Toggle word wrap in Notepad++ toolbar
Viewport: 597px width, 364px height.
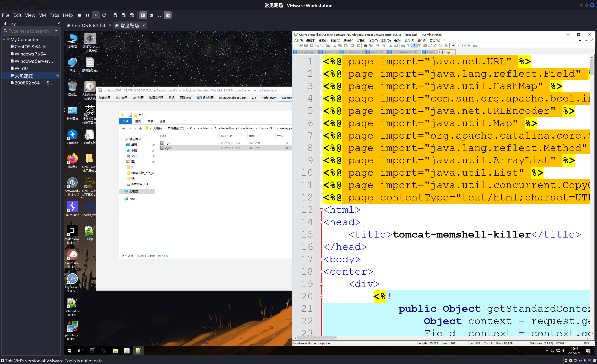click(403, 45)
